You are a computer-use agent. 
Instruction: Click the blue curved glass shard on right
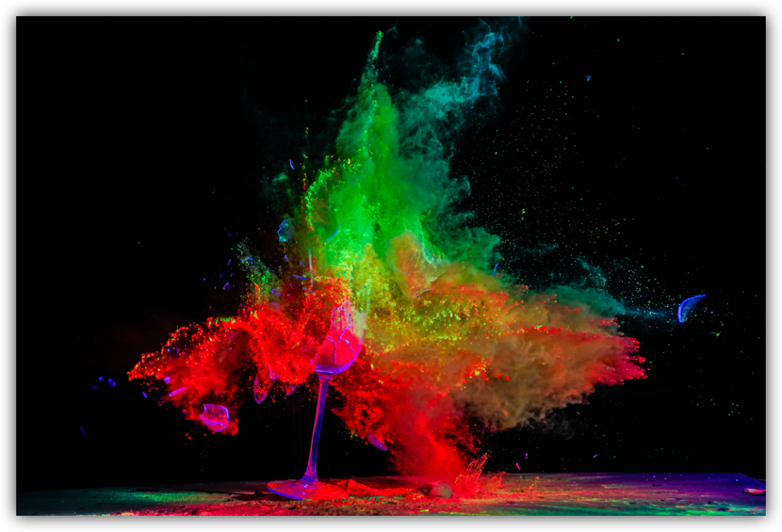688,307
